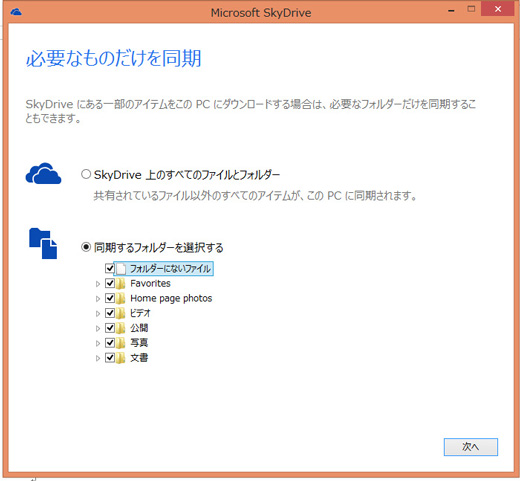Select the Favorites label in folder tree
This screenshot has width=520, height=481.
pyautogui.click(x=150, y=284)
